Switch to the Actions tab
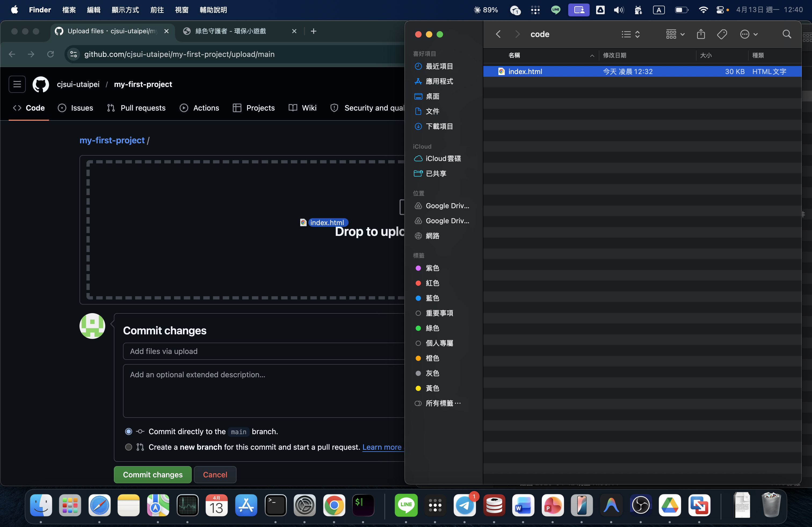 [199, 108]
